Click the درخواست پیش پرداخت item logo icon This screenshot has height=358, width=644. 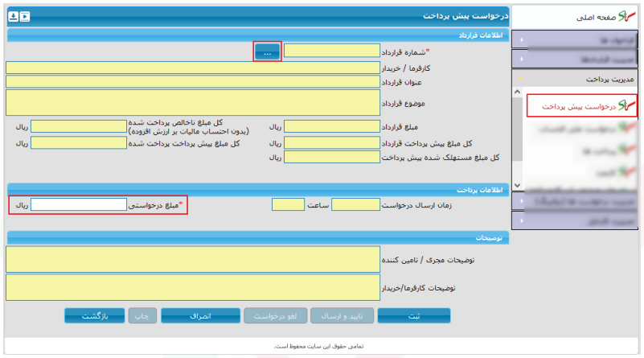627,105
